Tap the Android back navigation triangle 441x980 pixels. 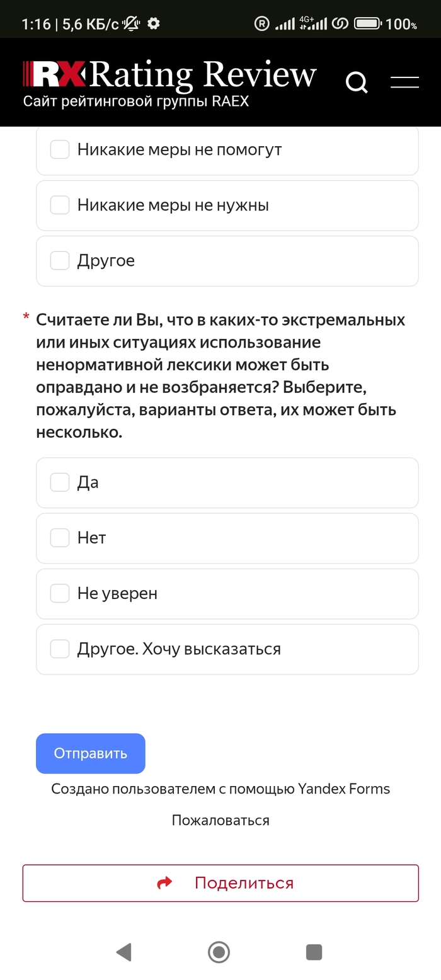pos(124,952)
